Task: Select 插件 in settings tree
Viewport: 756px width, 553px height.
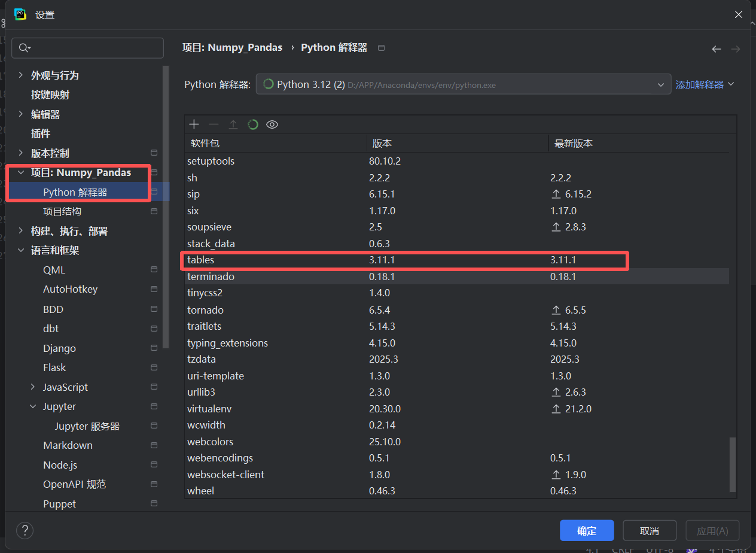Action: (41, 133)
